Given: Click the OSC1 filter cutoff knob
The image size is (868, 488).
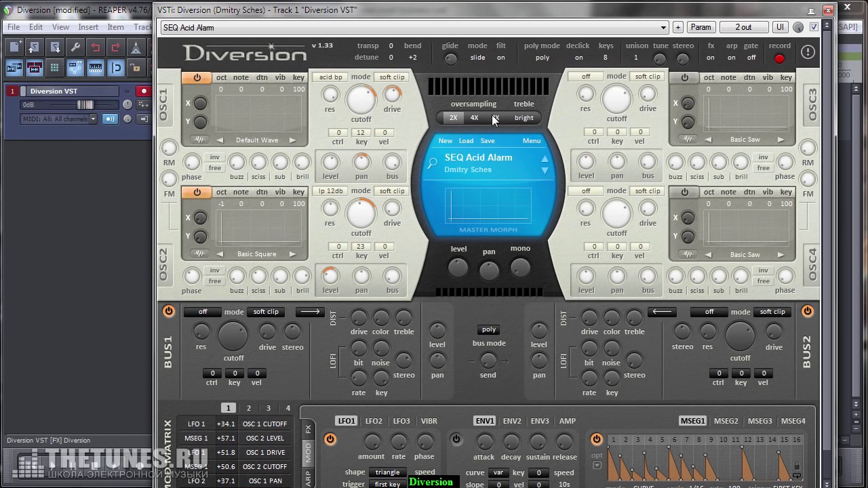Looking at the screenshot, I should pos(361,100).
